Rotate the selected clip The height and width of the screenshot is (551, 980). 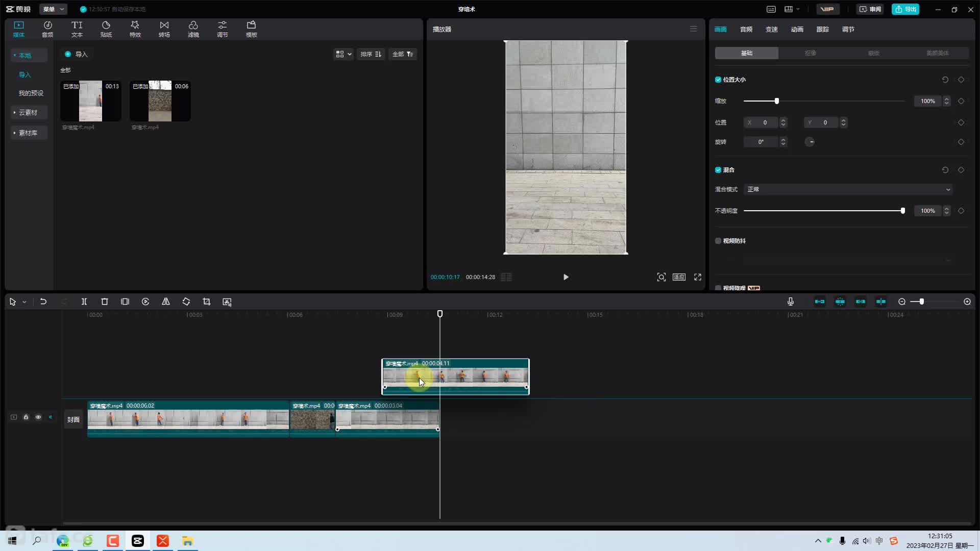click(x=186, y=302)
